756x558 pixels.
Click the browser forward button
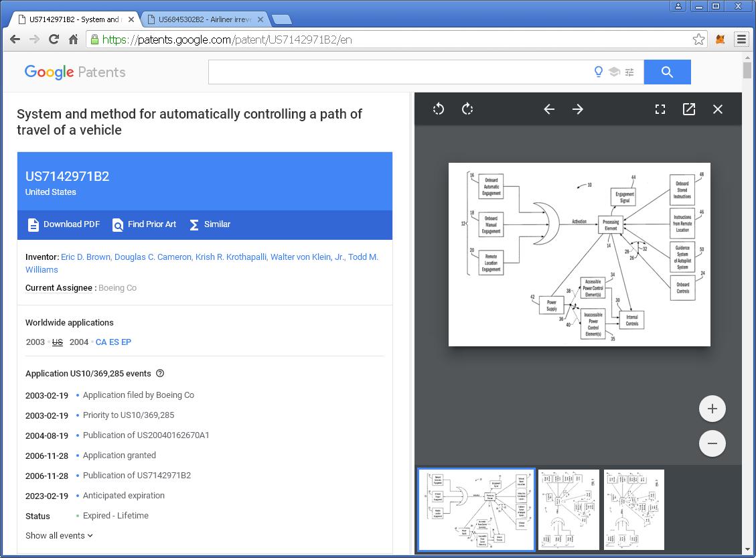[x=34, y=40]
